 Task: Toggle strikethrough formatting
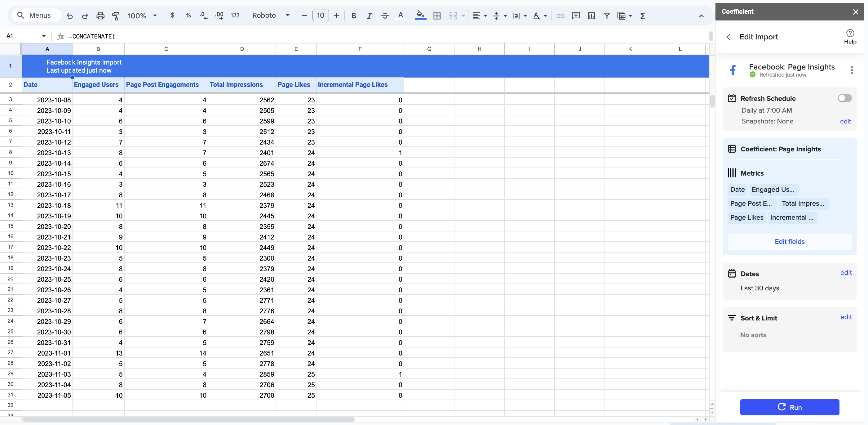[x=385, y=16]
